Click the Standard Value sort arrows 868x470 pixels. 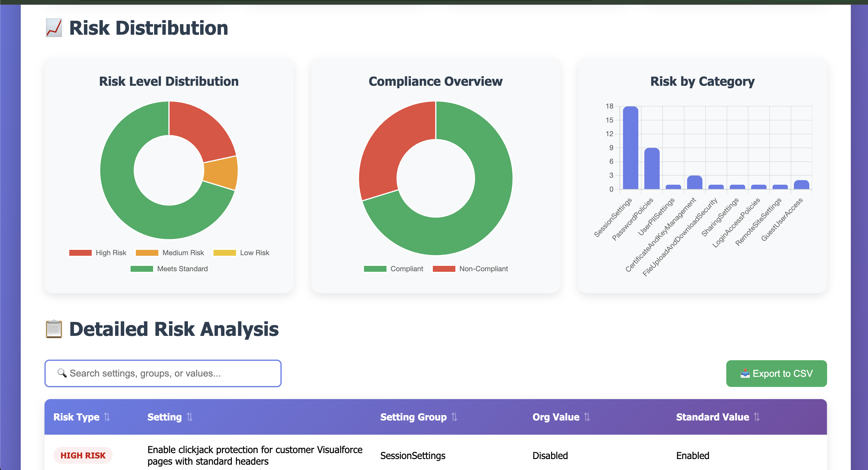click(757, 417)
